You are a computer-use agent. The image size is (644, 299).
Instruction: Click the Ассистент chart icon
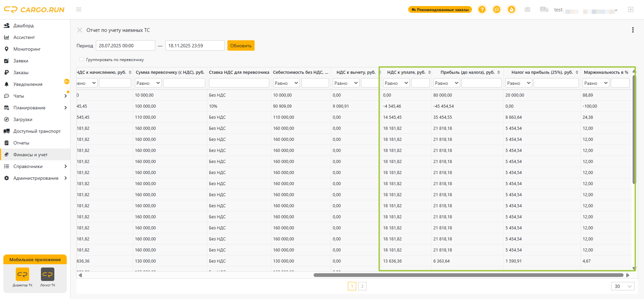(6, 37)
